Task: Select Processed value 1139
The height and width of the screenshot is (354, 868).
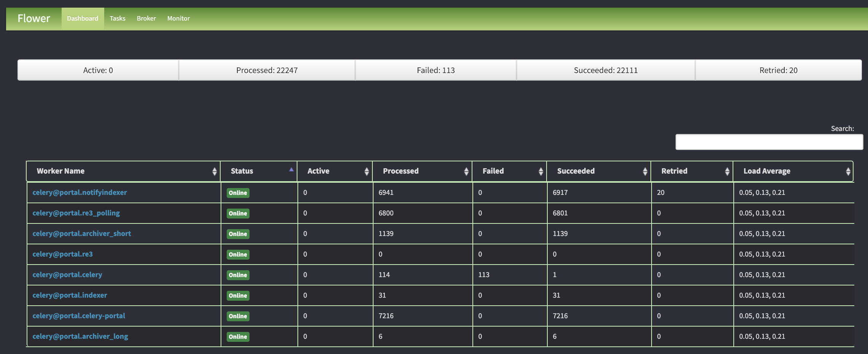Action: [386, 234]
